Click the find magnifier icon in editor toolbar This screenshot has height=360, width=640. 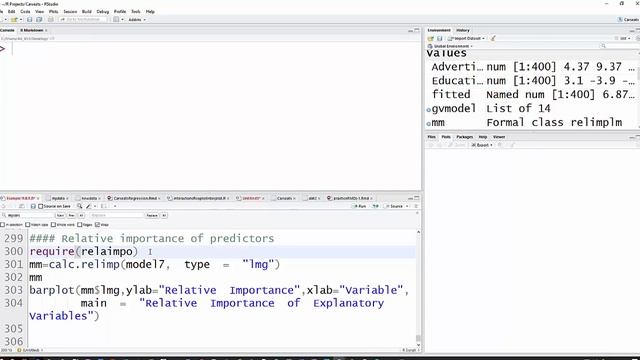(x=80, y=206)
